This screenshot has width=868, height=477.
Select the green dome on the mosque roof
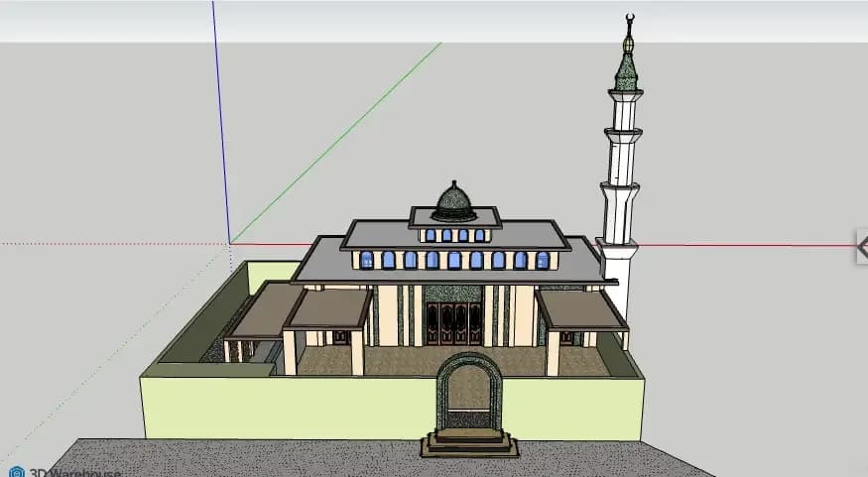[454, 201]
